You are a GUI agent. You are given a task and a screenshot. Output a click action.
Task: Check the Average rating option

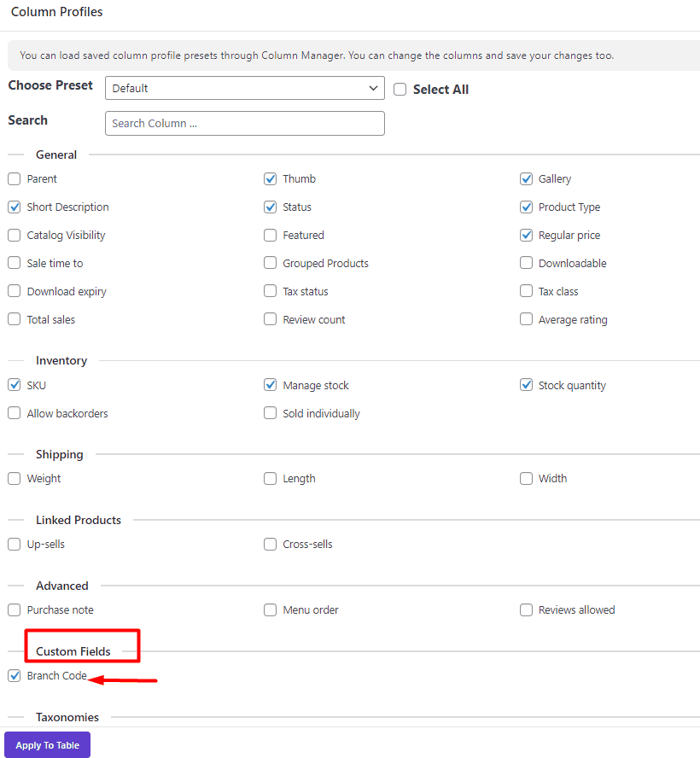click(x=526, y=319)
